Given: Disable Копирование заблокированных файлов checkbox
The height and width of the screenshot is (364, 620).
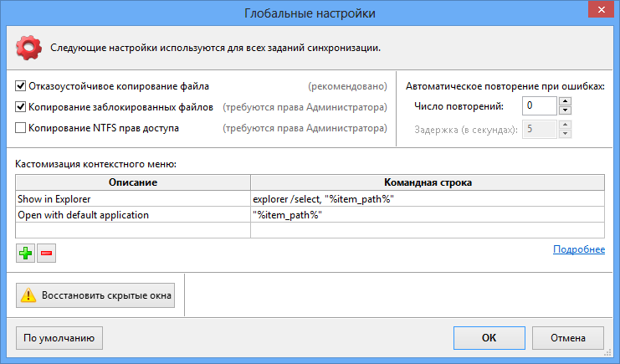Looking at the screenshot, I should tap(21, 107).
